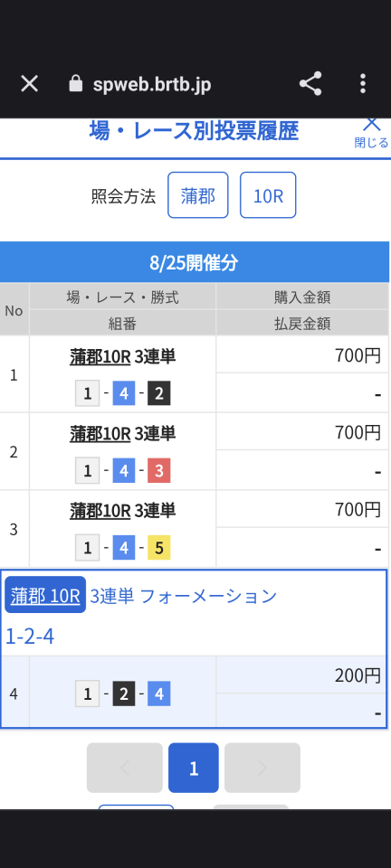Go to previous page with left chevron
Screen dimensions: 391x868
coord(125,768)
